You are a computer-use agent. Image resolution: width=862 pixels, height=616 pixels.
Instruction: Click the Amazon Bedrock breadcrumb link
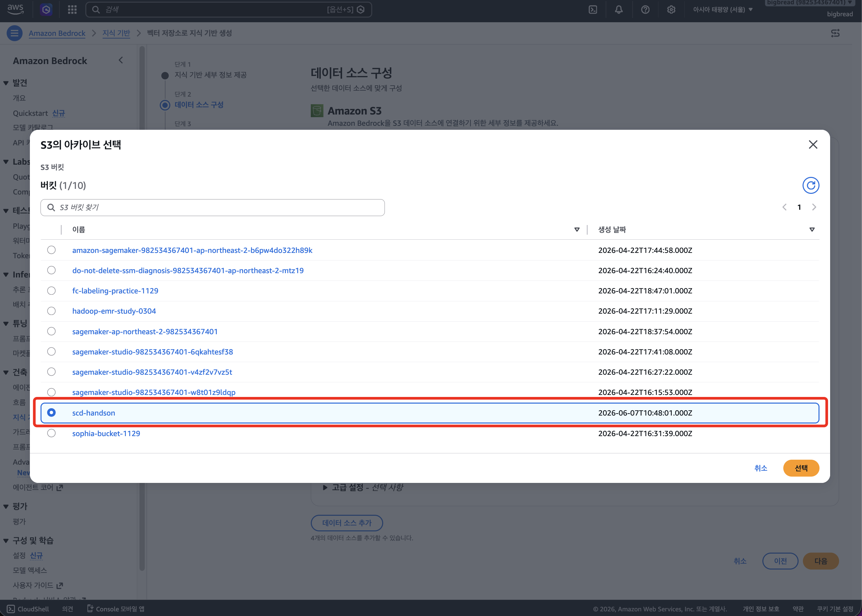[x=57, y=33]
